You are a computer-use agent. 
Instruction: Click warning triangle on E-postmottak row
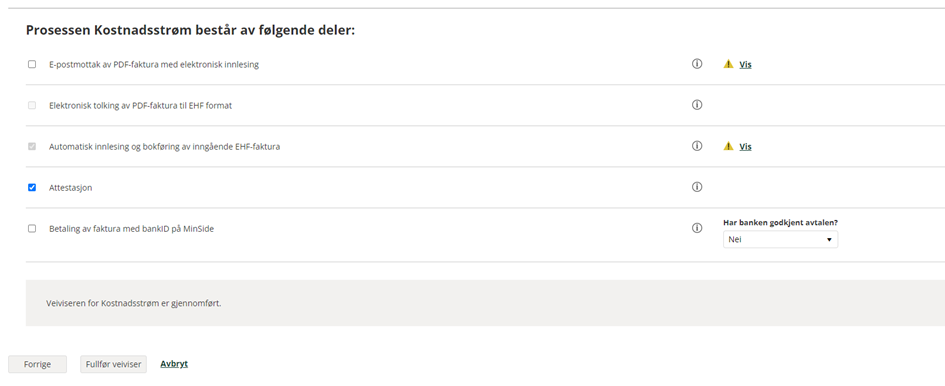(729, 64)
